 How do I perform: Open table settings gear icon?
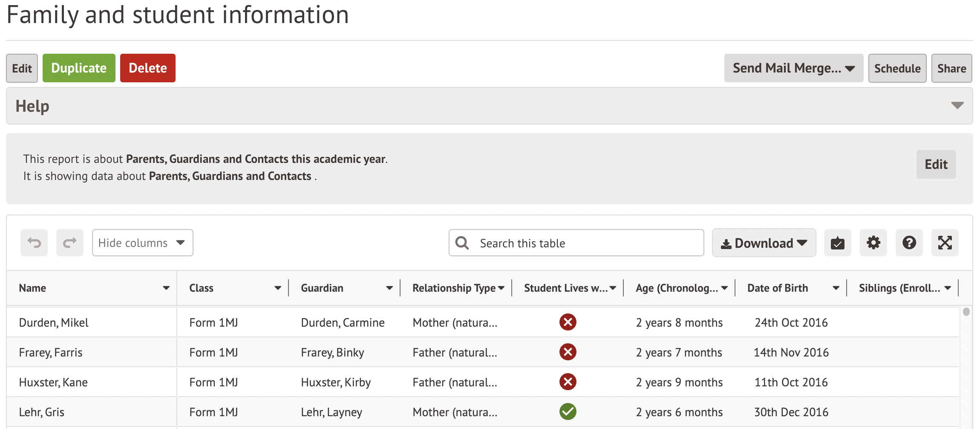tap(873, 243)
